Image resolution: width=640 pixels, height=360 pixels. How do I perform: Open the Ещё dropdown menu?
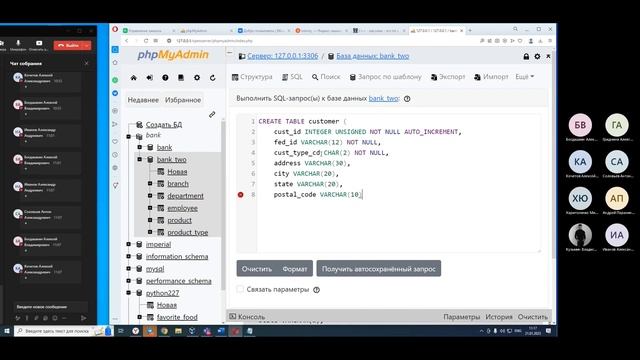524,77
